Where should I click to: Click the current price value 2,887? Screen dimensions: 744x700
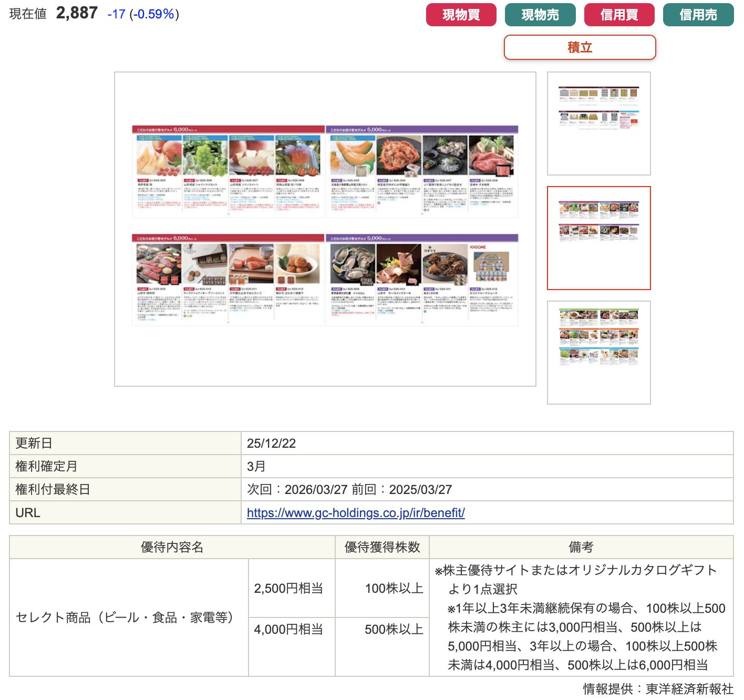(77, 13)
